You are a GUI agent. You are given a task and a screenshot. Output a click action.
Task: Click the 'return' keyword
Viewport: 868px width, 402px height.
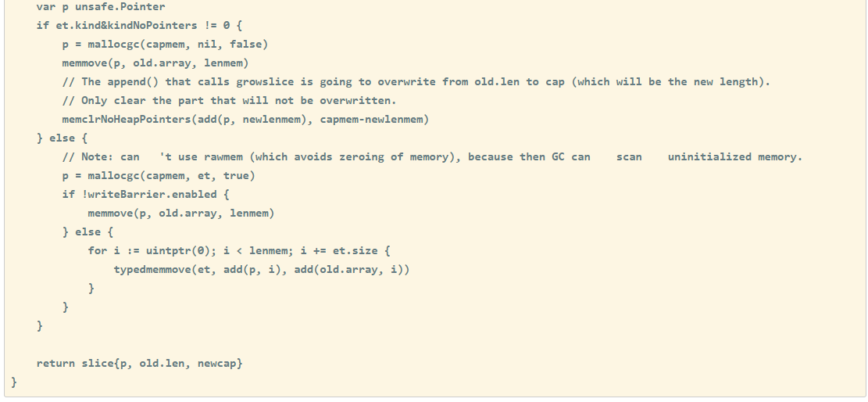point(55,363)
